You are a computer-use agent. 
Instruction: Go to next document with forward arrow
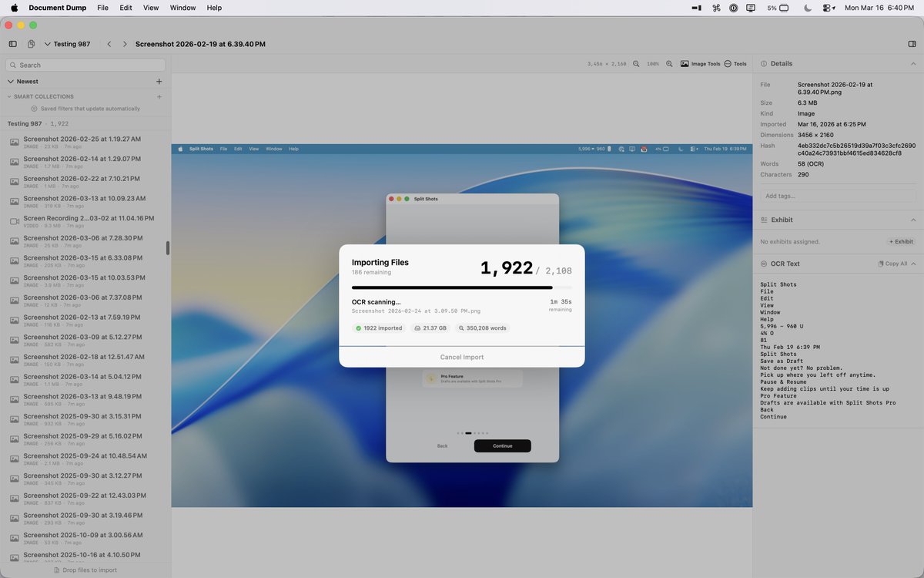click(x=125, y=44)
